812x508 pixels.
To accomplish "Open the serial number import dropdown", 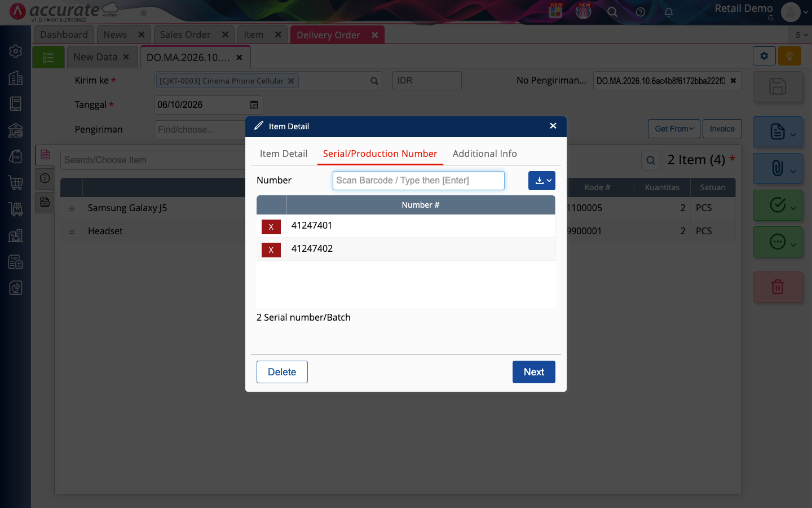I will pyautogui.click(x=542, y=181).
